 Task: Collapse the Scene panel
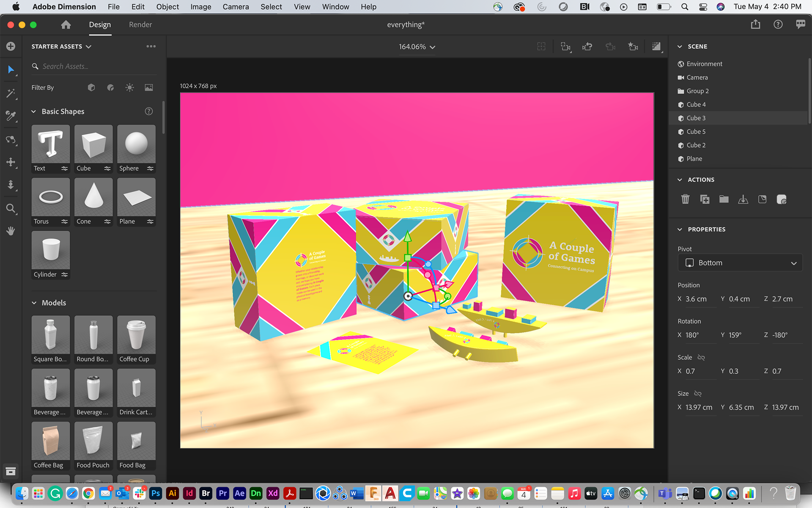[x=680, y=47]
